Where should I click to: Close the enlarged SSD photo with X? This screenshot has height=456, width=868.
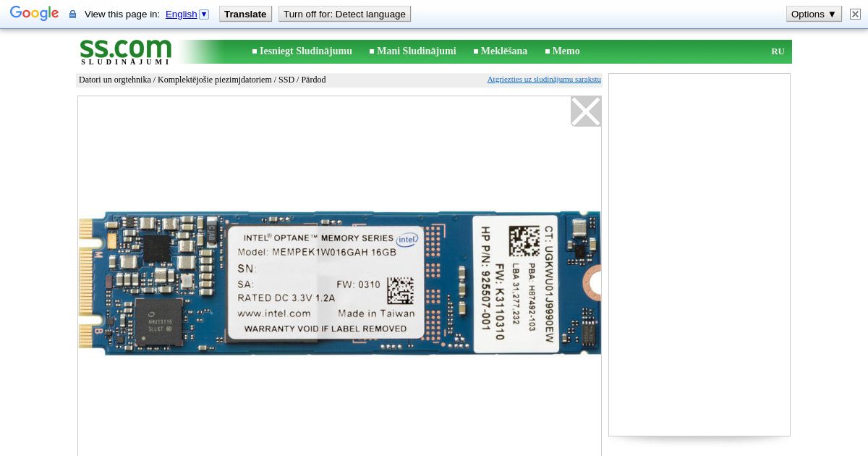(x=586, y=111)
